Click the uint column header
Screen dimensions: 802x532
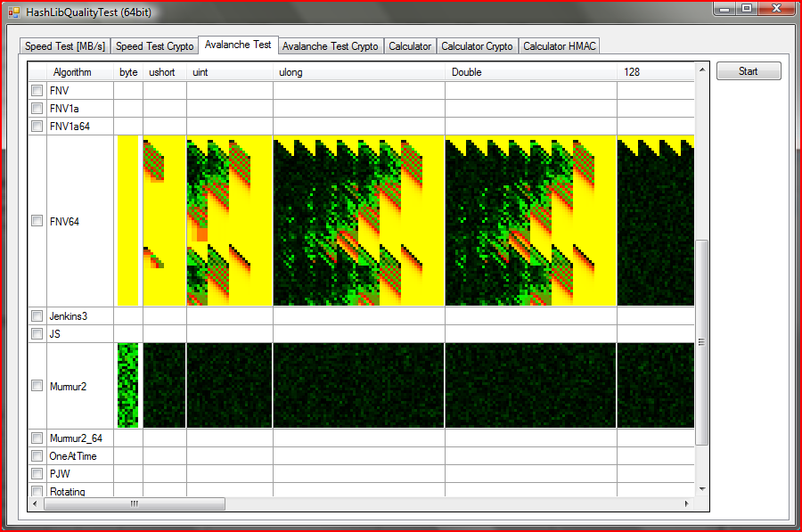click(x=230, y=72)
